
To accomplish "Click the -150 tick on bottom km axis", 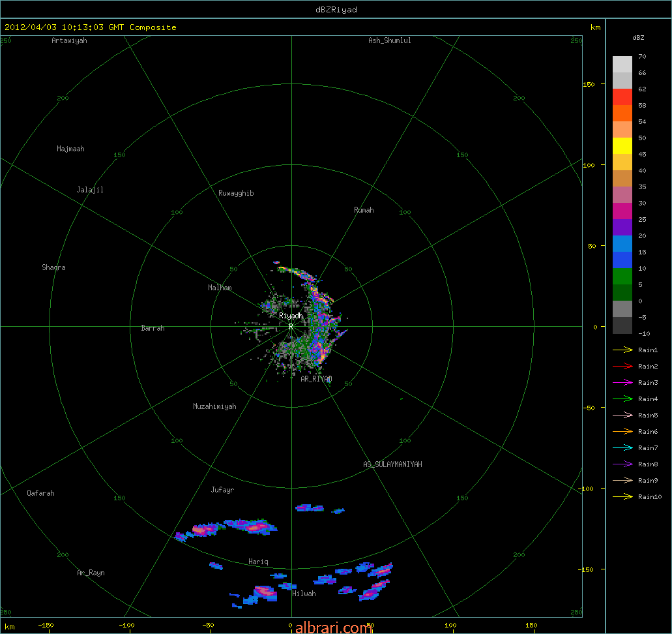I will tap(46, 625).
